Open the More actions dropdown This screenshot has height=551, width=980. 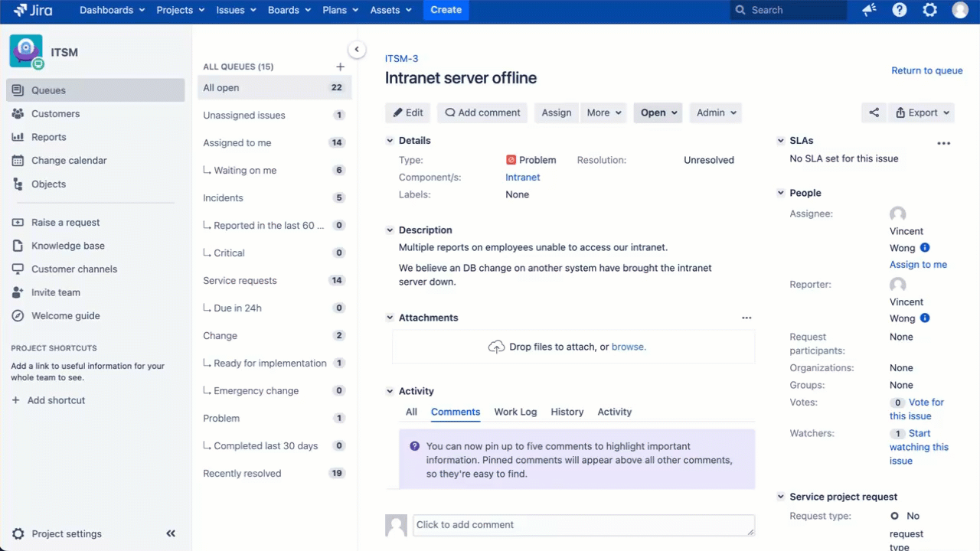pyautogui.click(x=603, y=112)
